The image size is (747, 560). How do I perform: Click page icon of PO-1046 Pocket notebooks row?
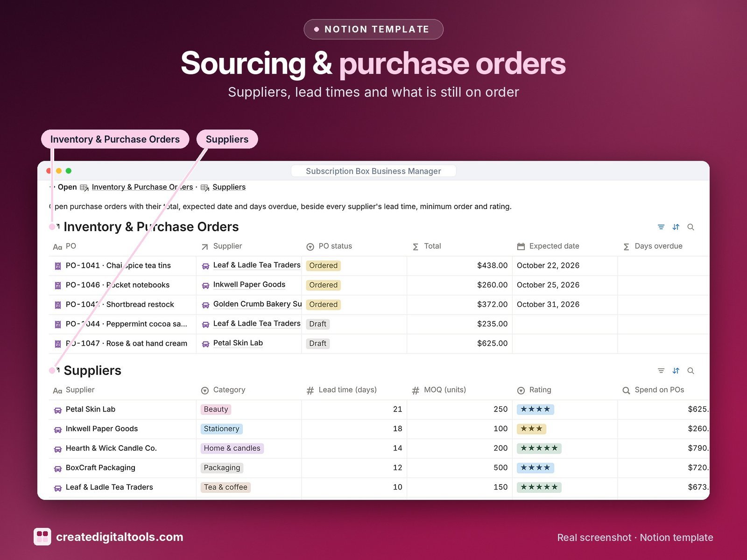[x=58, y=286]
